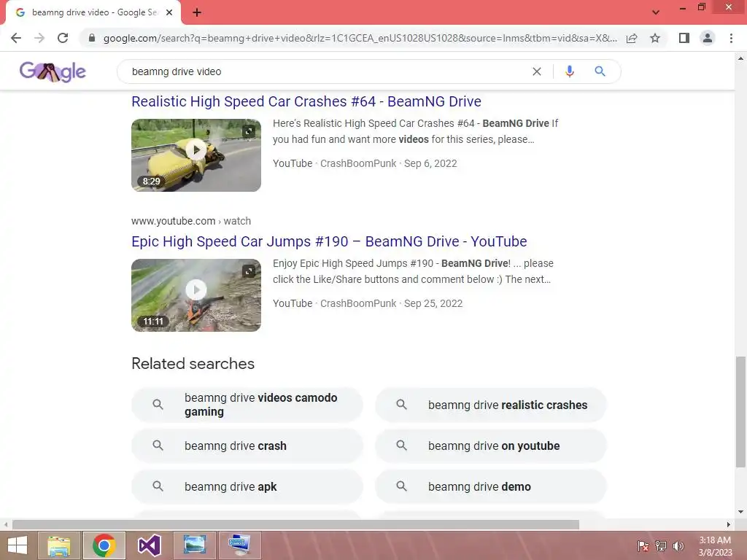This screenshot has width=747, height=560.
Task: Open File Explorer from the taskbar
Action: pos(59,545)
